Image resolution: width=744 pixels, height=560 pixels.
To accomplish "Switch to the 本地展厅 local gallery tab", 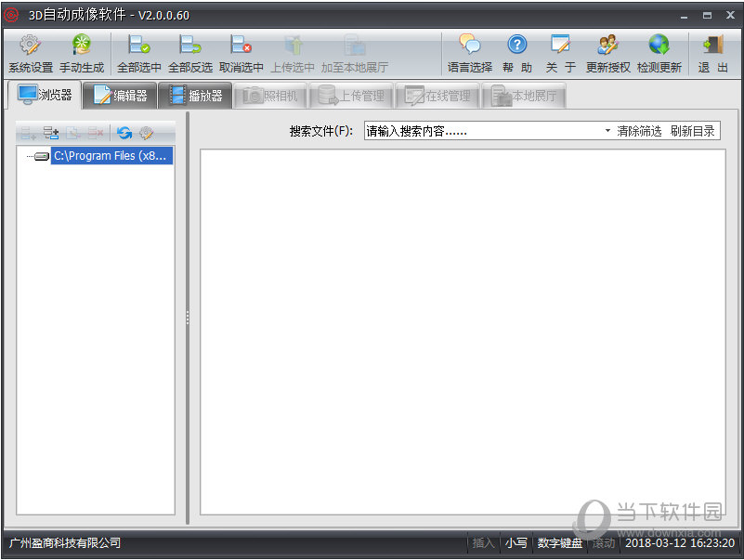I will [524, 96].
